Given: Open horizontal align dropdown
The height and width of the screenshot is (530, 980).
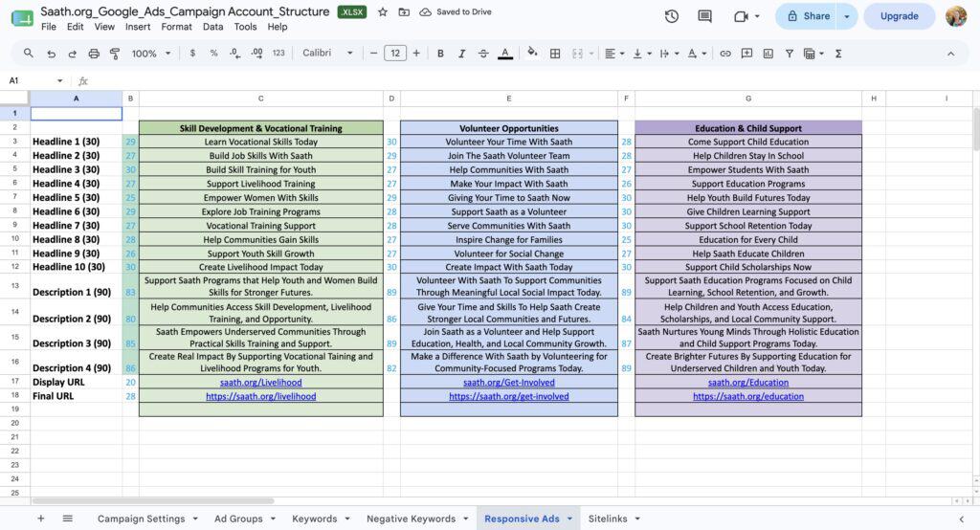Looking at the screenshot, I should 614,54.
